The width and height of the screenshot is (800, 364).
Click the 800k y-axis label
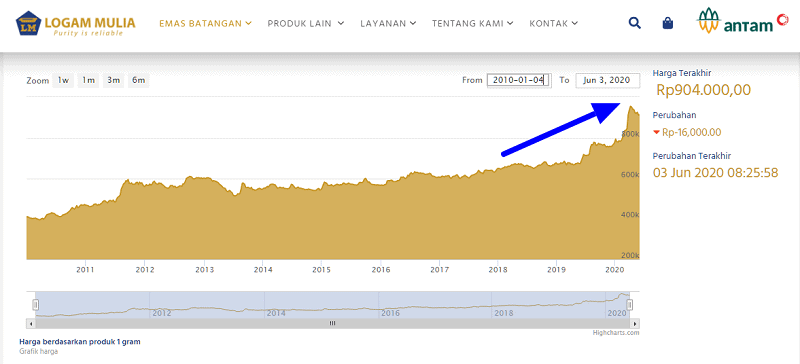[x=631, y=134]
